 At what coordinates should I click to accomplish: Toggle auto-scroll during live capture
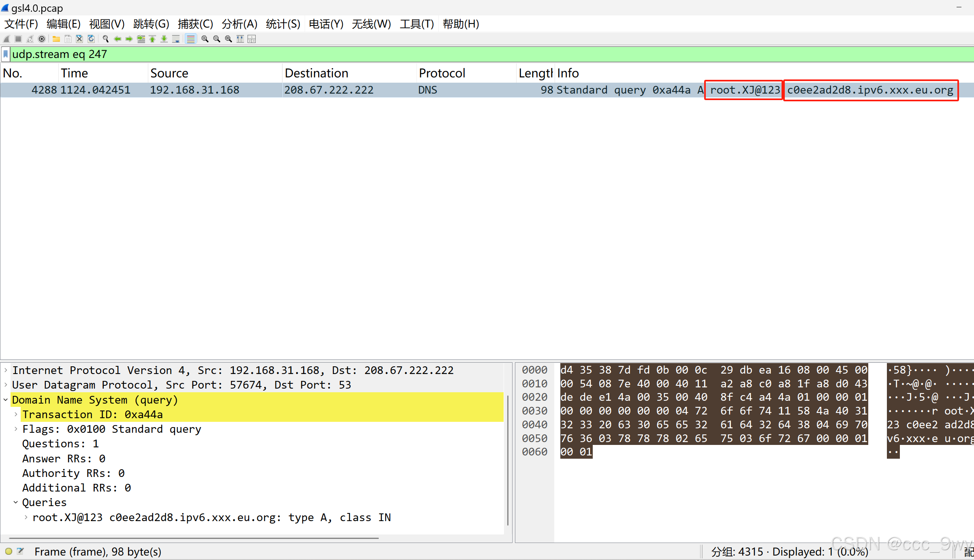(175, 39)
